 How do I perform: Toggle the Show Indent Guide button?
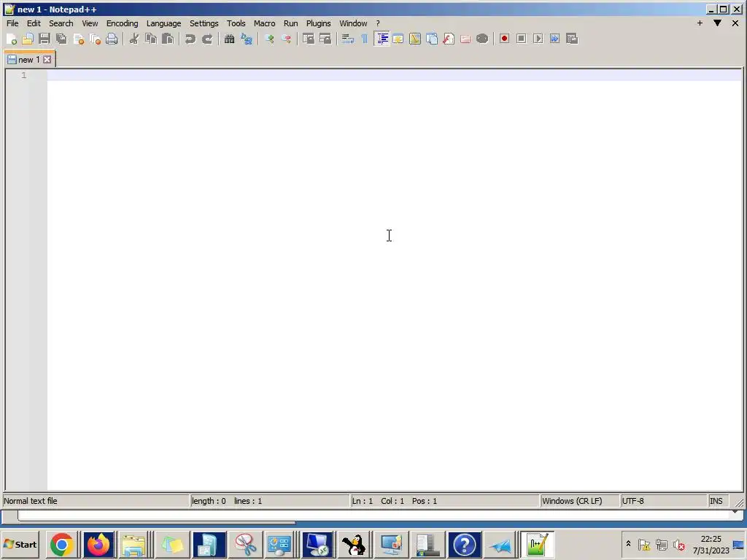point(382,39)
